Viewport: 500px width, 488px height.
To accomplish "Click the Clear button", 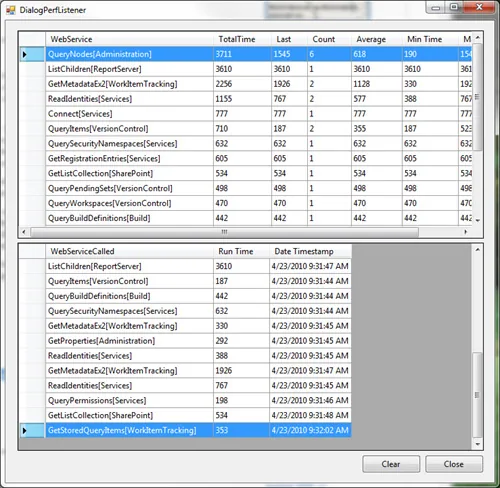I will point(391,464).
